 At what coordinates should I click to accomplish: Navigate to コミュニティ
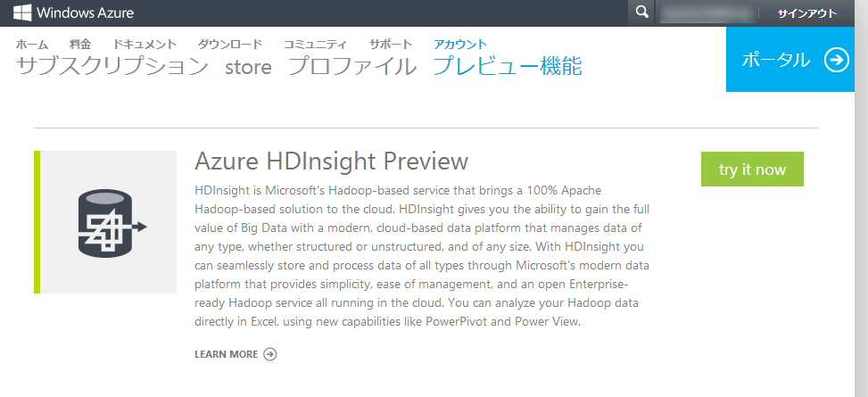[x=316, y=44]
